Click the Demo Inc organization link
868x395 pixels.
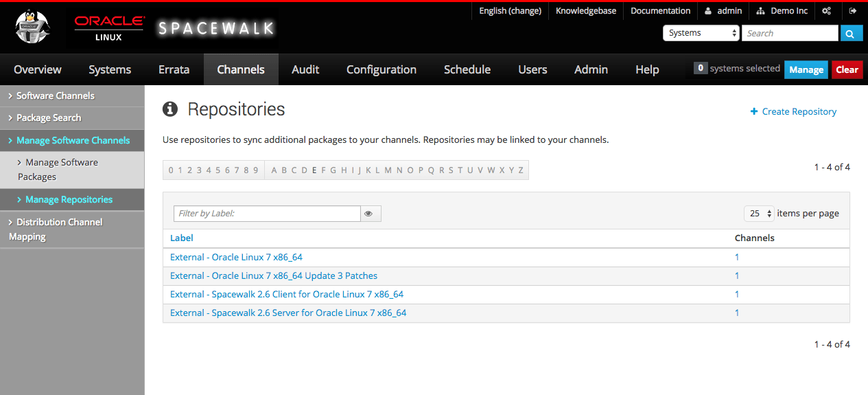click(x=782, y=11)
